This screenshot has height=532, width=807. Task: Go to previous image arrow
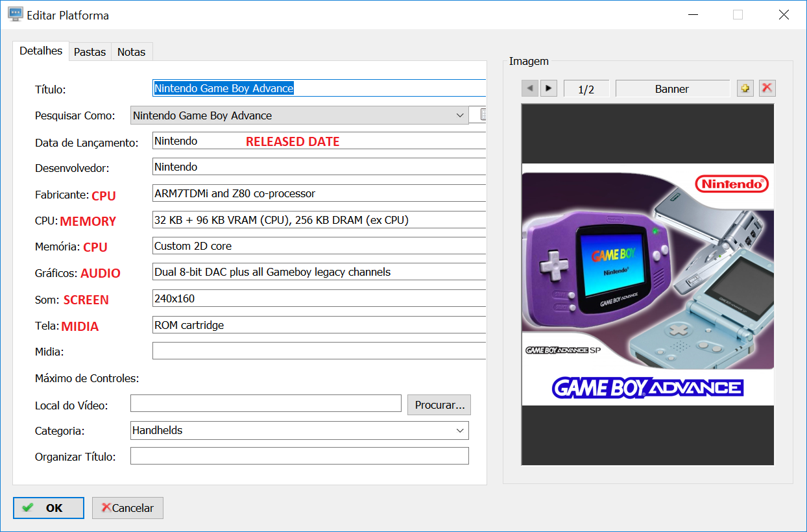(530, 88)
